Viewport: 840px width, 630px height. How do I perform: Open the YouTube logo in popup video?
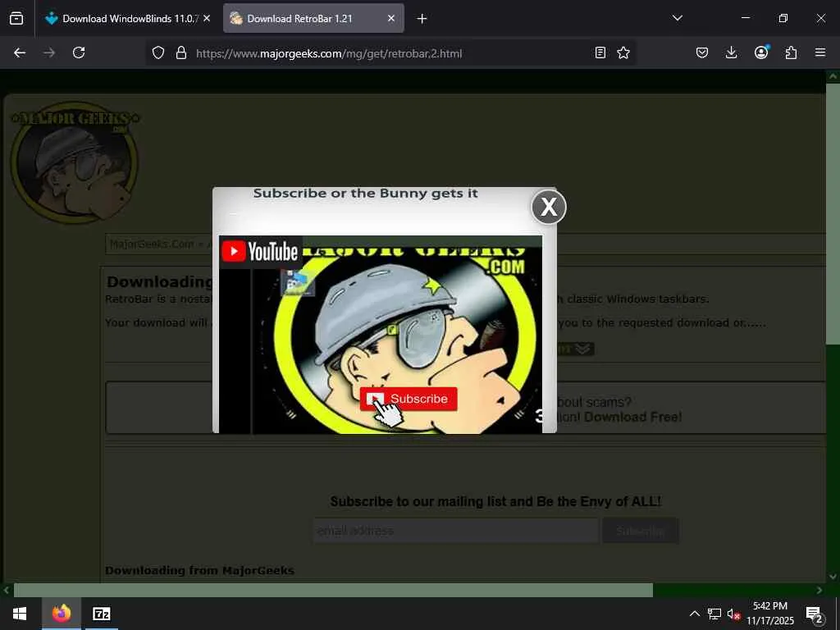pyautogui.click(x=261, y=252)
